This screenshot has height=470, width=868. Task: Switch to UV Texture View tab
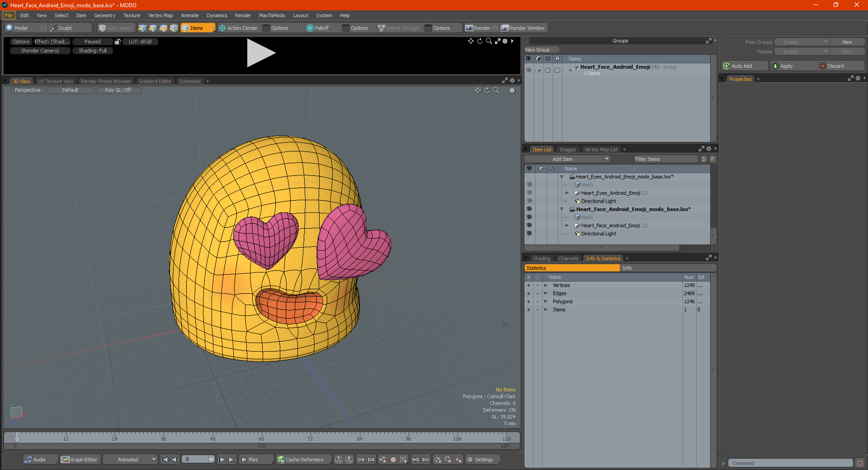(56, 81)
